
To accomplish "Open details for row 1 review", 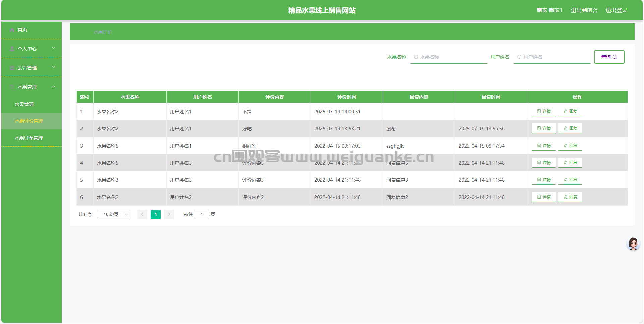I will click(544, 111).
